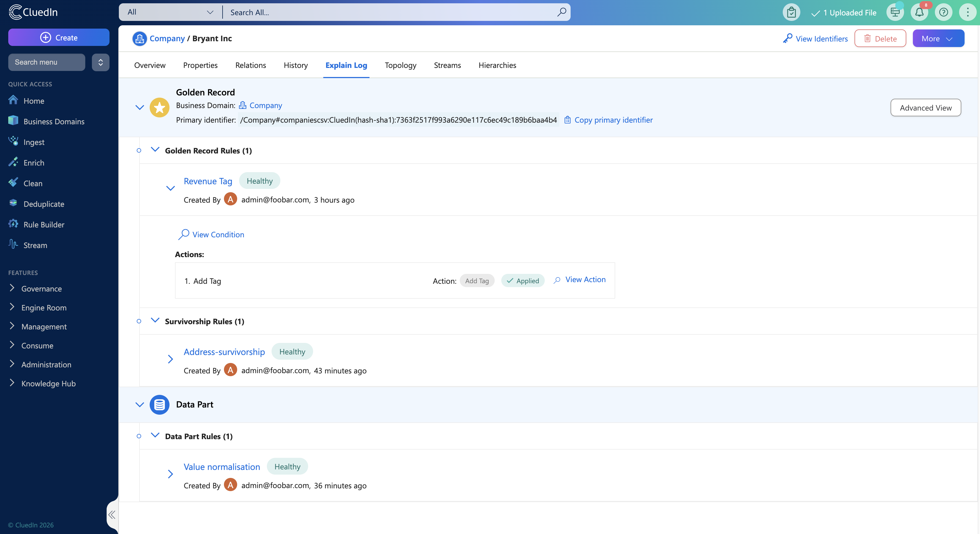The image size is (980, 534).
Task: Collapse the sidebar with double-chevron icon
Action: pyautogui.click(x=111, y=514)
